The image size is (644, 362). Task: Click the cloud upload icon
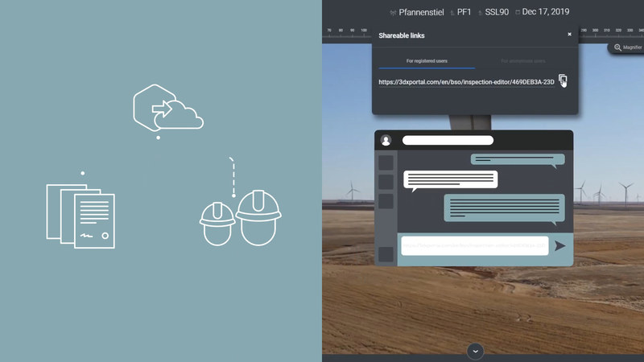click(168, 109)
